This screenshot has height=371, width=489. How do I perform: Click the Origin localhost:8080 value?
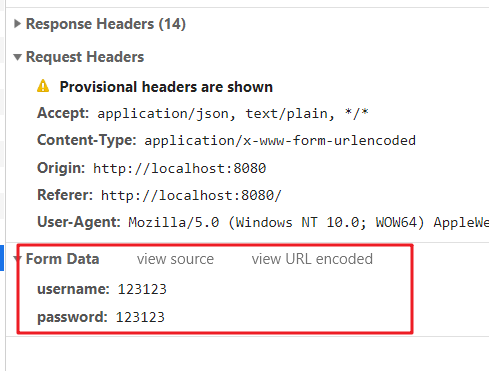pyautogui.click(x=180, y=168)
